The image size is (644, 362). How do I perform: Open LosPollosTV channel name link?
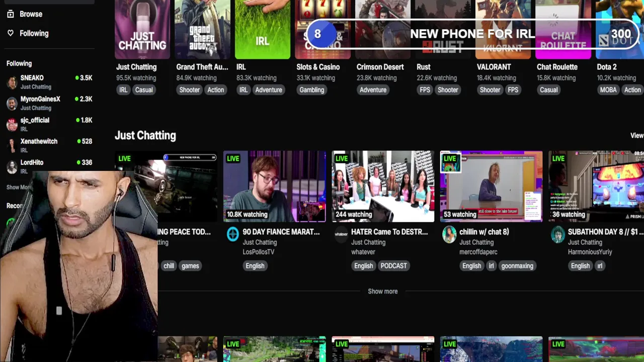(x=259, y=252)
